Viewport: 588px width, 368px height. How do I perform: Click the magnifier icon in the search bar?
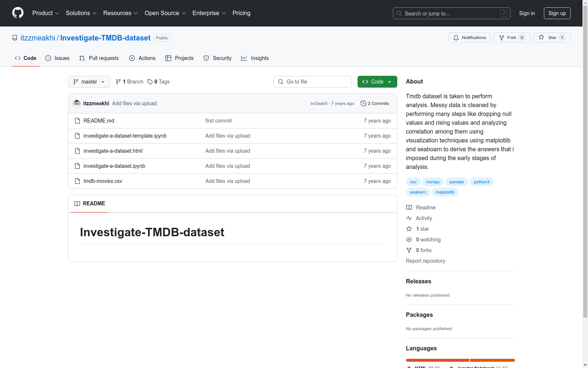pos(399,13)
